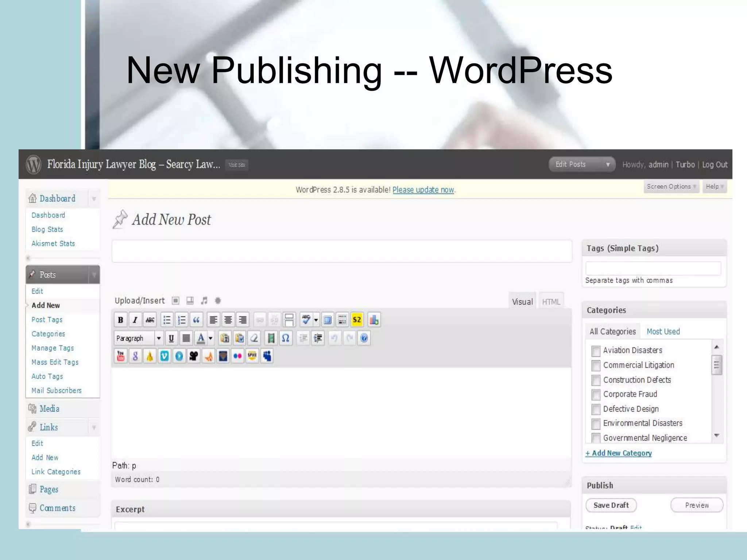Add audio with the music note icon
The image size is (747, 560).
pos(204,301)
